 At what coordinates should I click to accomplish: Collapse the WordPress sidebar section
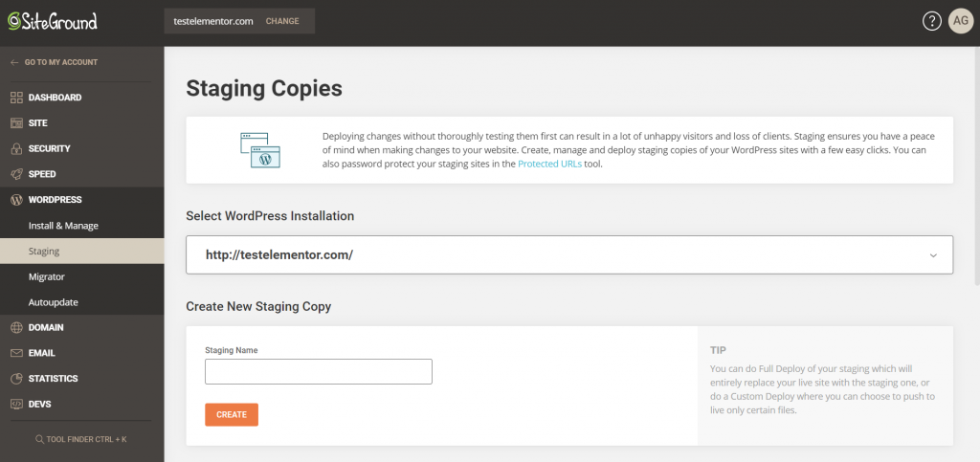[x=55, y=200]
